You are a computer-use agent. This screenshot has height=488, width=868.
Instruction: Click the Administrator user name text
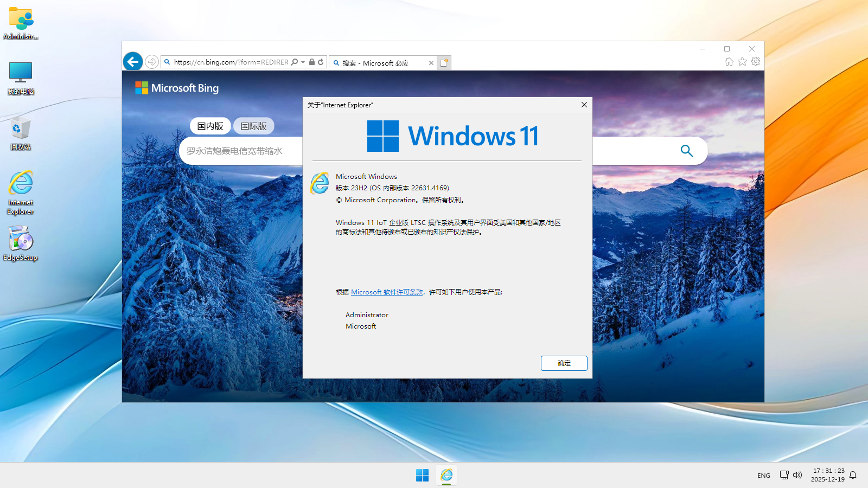pyautogui.click(x=367, y=314)
